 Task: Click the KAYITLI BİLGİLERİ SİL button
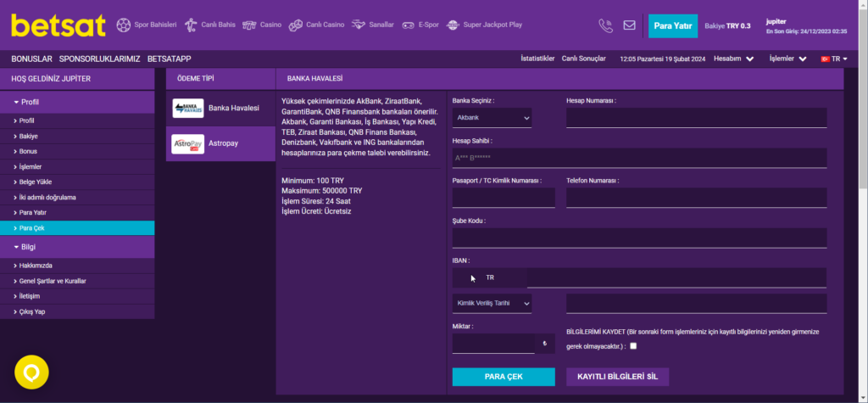coord(617,377)
